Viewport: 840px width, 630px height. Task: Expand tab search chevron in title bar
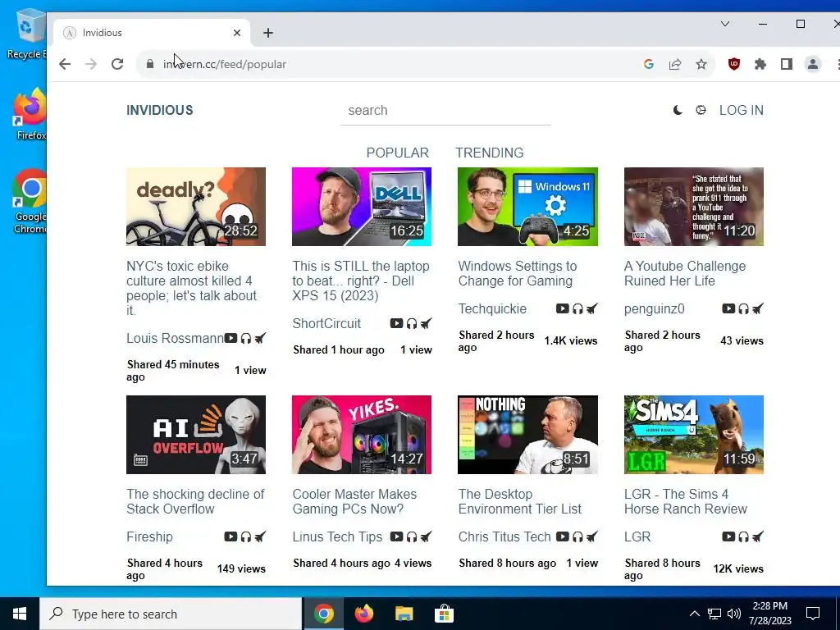click(x=725, y=24)
